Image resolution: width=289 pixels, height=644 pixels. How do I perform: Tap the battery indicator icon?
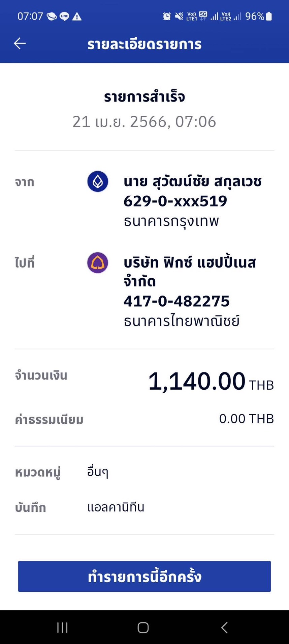pos(269,16)
